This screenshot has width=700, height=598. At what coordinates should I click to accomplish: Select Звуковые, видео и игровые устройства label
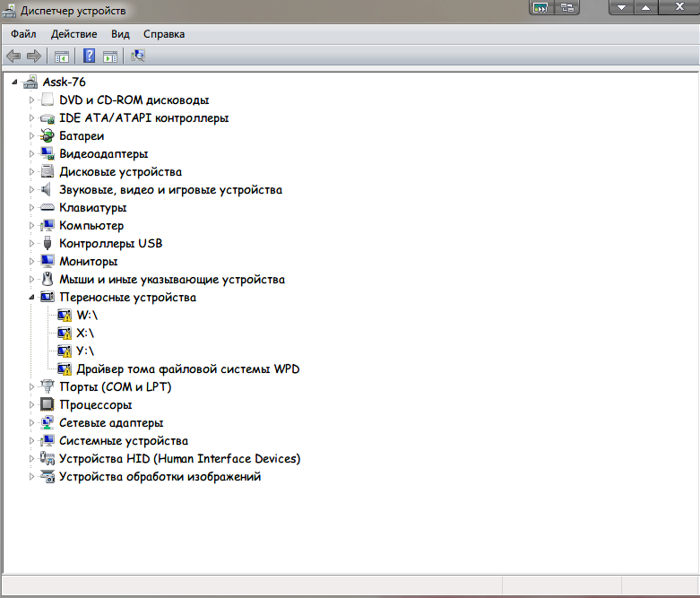coord(170,190)
